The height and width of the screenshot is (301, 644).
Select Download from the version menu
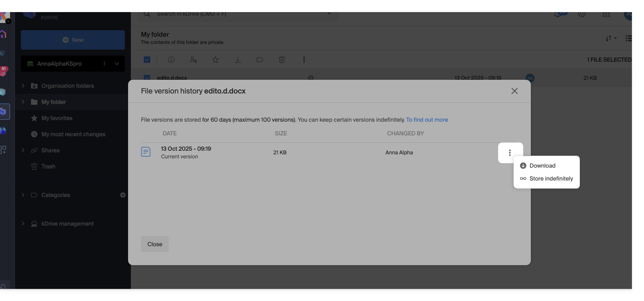(542, 166)
